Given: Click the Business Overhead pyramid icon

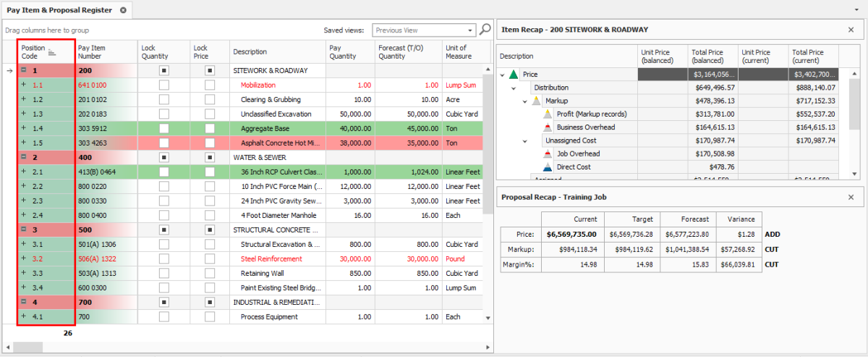Looking at the screenshot, I should click(548, 127).
